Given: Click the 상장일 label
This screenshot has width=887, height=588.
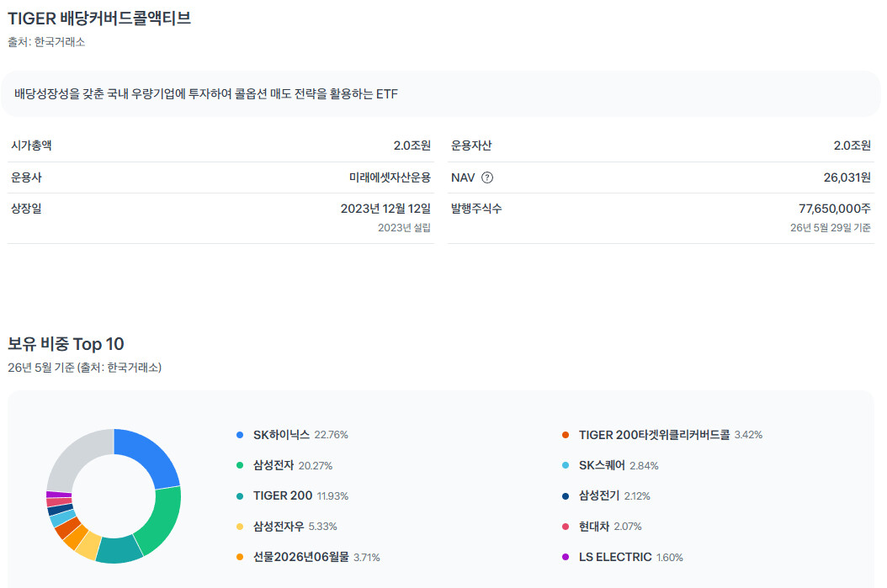Looking at the screenshot, I should (x=26, y=208).
